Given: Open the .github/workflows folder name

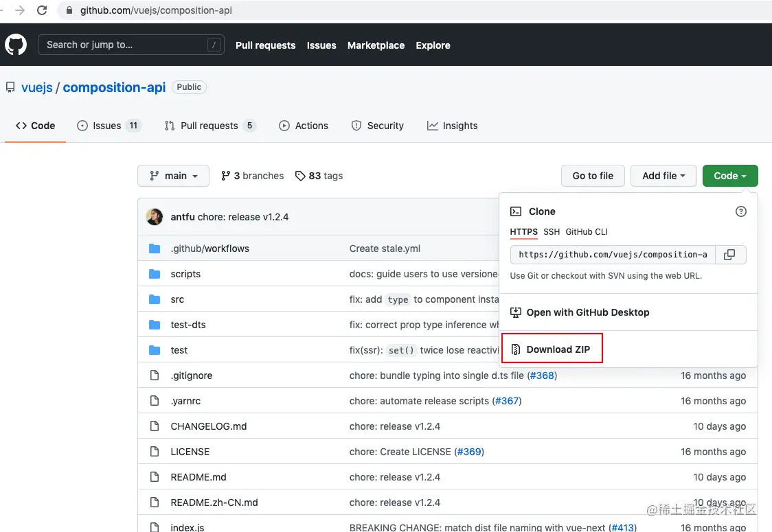Looking at the screenshot, I should pyautogui.click(x=209, y=248).
